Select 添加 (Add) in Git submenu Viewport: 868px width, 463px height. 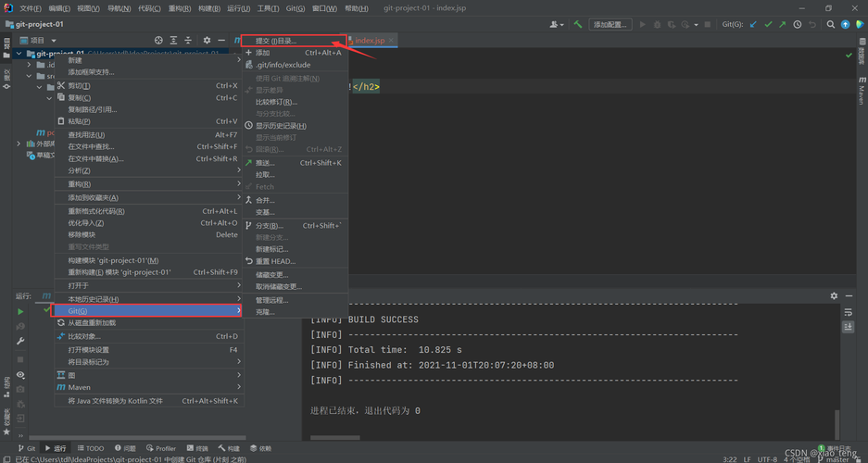click(x=296, y=53)
